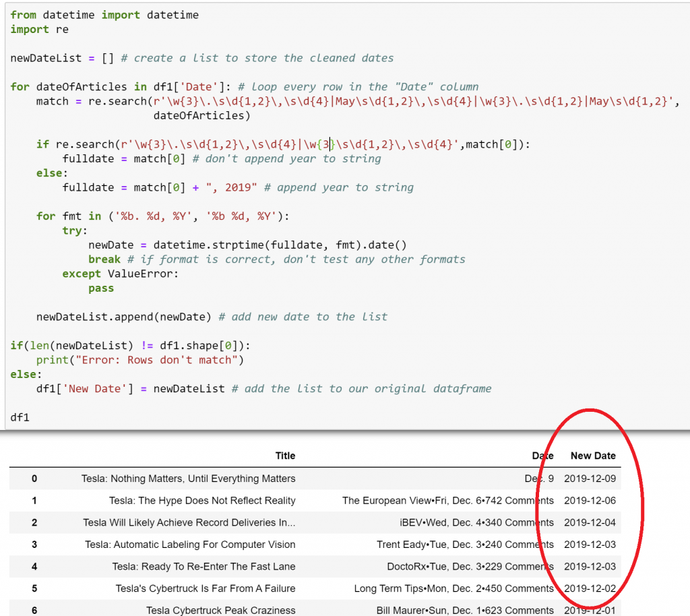This screenshot has height=616, width=690.
Task: Click New Date value 2019-12-06
Action: point(590,501)
